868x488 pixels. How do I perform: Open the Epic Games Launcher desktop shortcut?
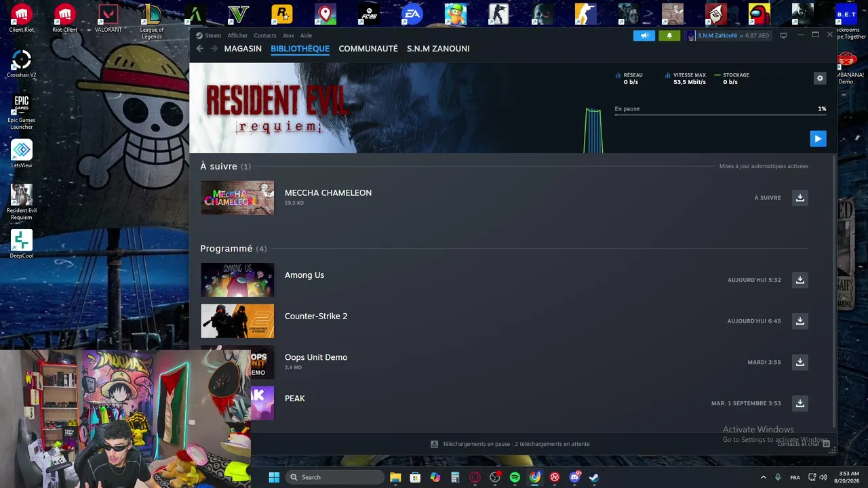[22, 112]
